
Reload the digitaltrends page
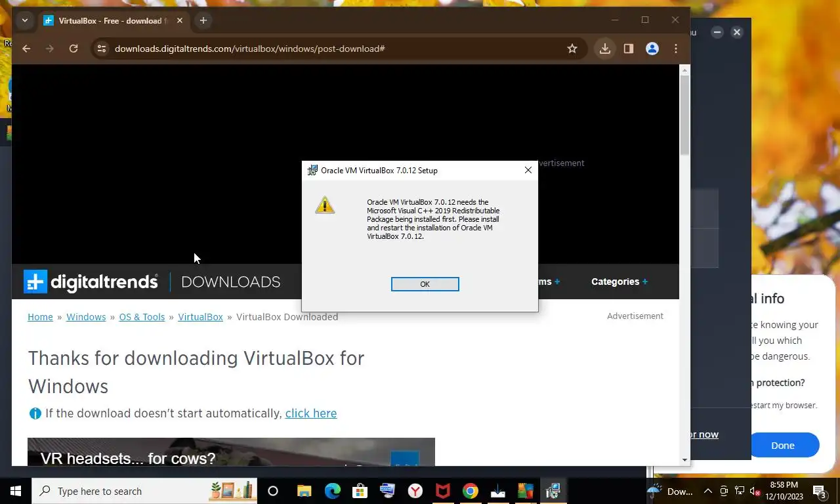[x=73, y=49]
